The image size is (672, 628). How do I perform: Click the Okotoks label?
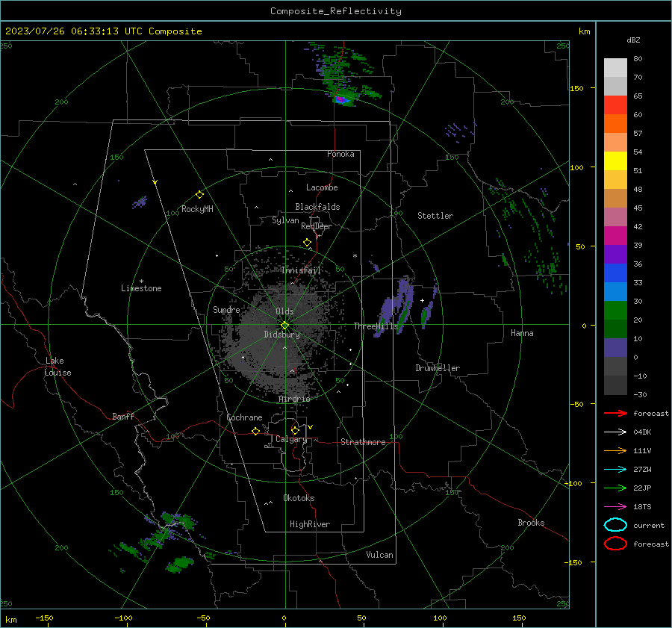click(x=299, y=498)
